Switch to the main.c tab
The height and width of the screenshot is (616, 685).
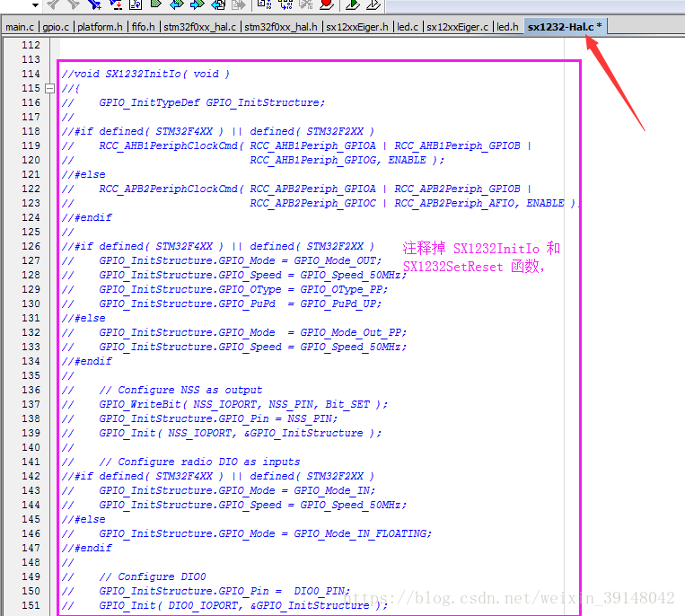point(20,27)
